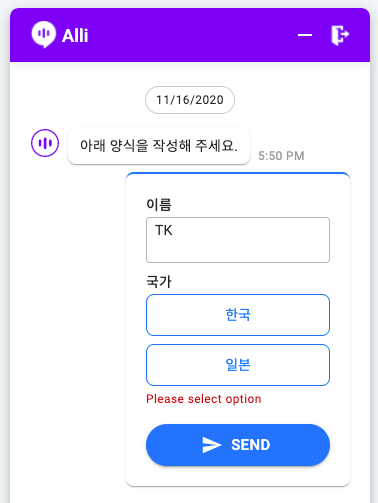Select 일본 as the country option
378x503 pixels.
238,365
